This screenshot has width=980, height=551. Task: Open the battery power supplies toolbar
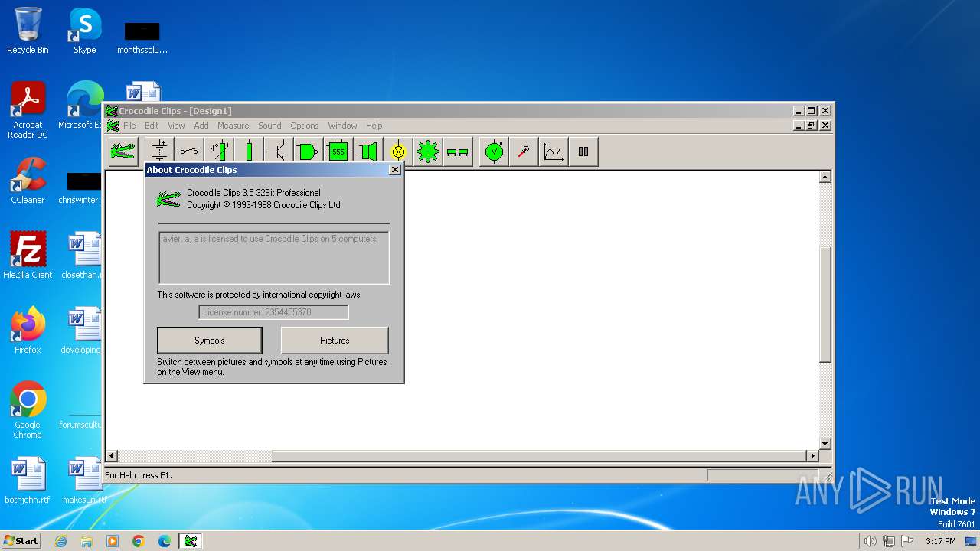coord(159,152)
